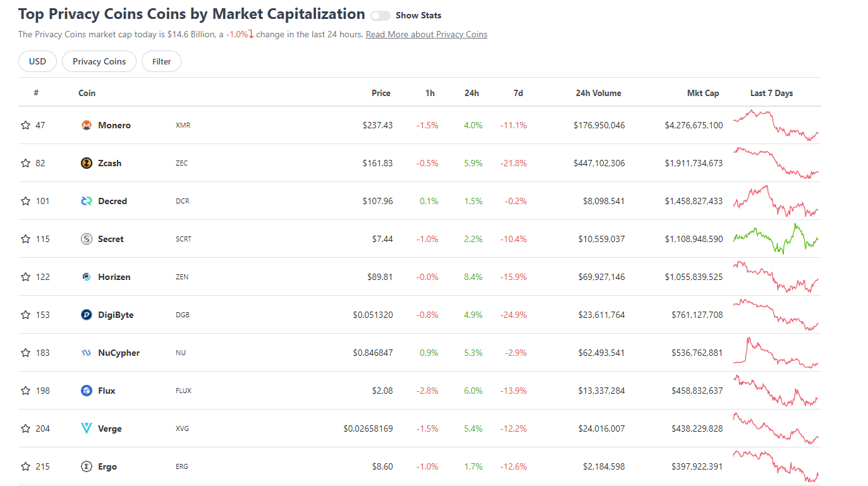The width and height of the screenshot is (868, 486).
Task: Sort table by 24h Volume header
Action: pyautogui.click(x=598, y=93)
